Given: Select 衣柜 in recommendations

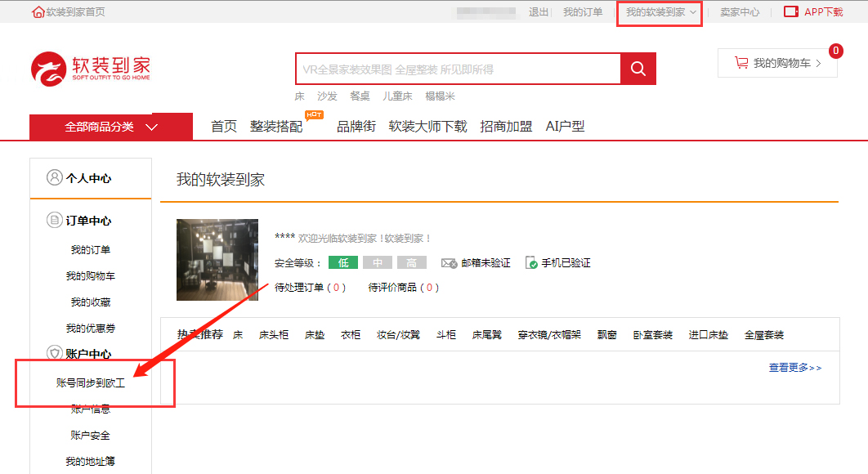Looking at the screenshot, I should tap(351, 335).
